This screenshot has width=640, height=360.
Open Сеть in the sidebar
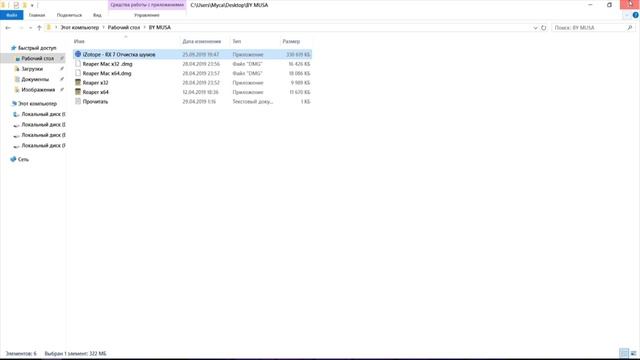[23, 159]
